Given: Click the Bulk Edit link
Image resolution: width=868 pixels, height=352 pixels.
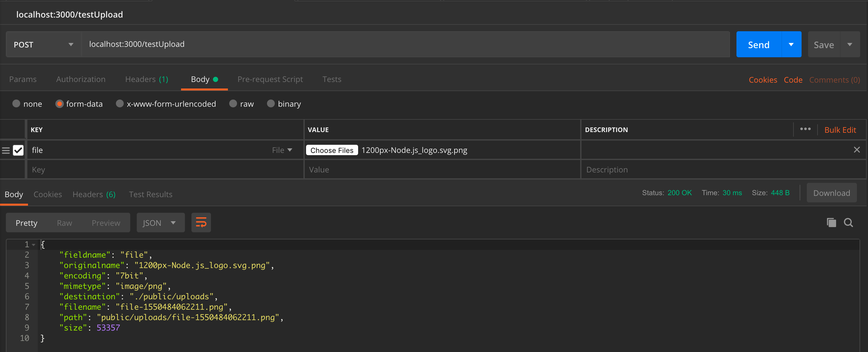Looking at the screenshot, I should (840, 130).
